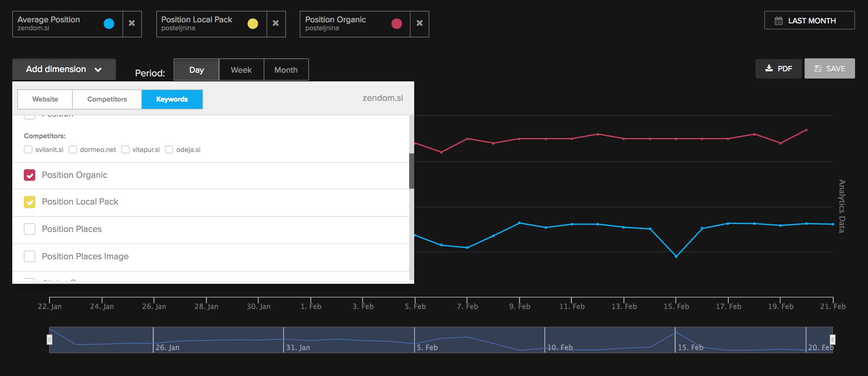This screenshot has height=376, width=868.
Task: Remove the Position Local Pack chip
Action: [276, 23]
